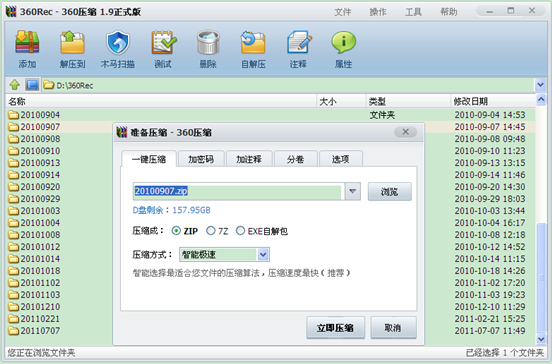Sort by the 大小 (Size) column header
552x364 pixels.
(341, 101)
